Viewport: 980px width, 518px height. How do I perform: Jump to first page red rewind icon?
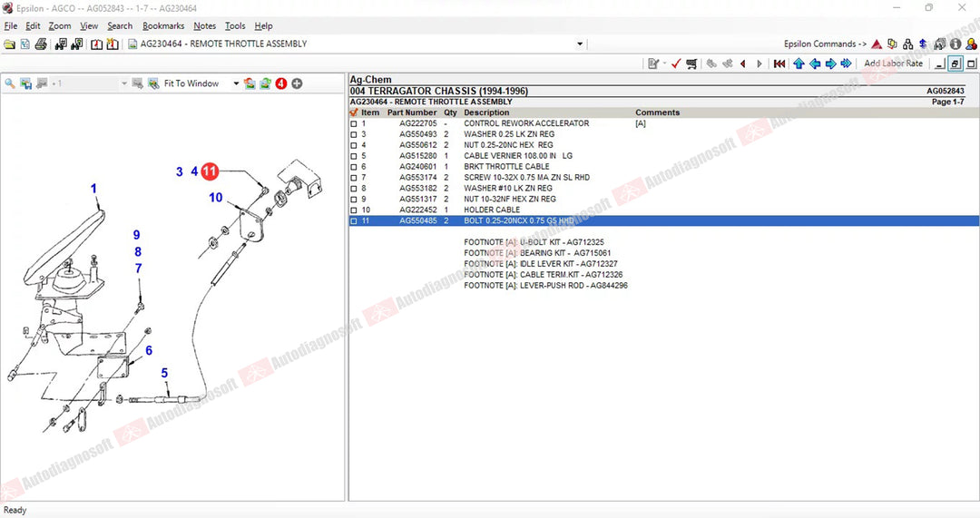click(x=779, y=64)
